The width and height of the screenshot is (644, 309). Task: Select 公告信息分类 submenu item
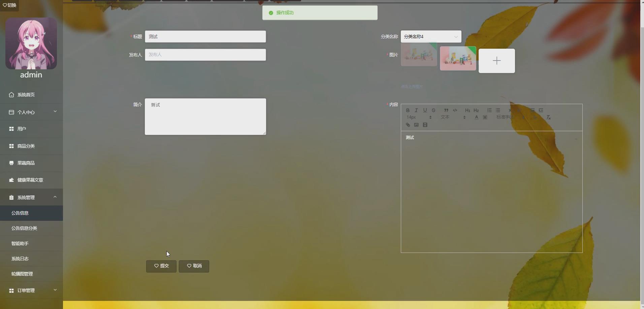[31, 228]
